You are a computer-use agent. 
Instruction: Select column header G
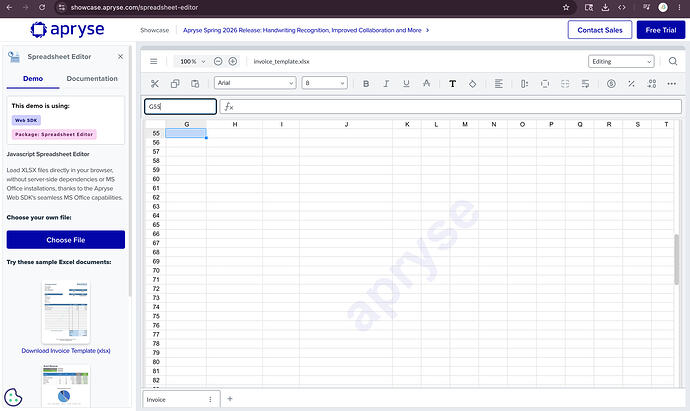(x=187, y=125)
